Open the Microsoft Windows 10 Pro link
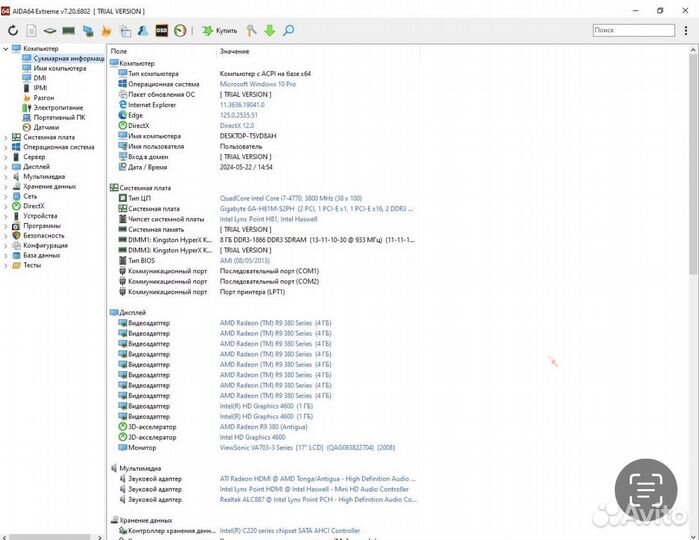Screen dimensions: 699x540 click(258, 84)
